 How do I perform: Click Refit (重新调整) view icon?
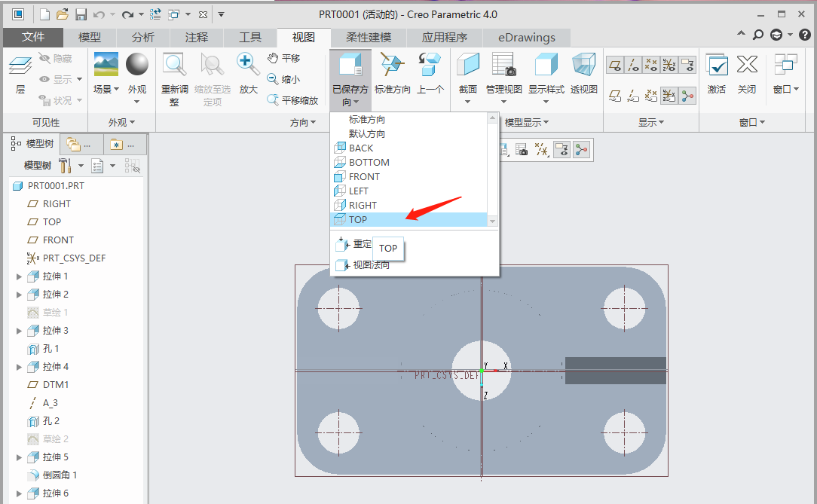(x=175, y=79)
